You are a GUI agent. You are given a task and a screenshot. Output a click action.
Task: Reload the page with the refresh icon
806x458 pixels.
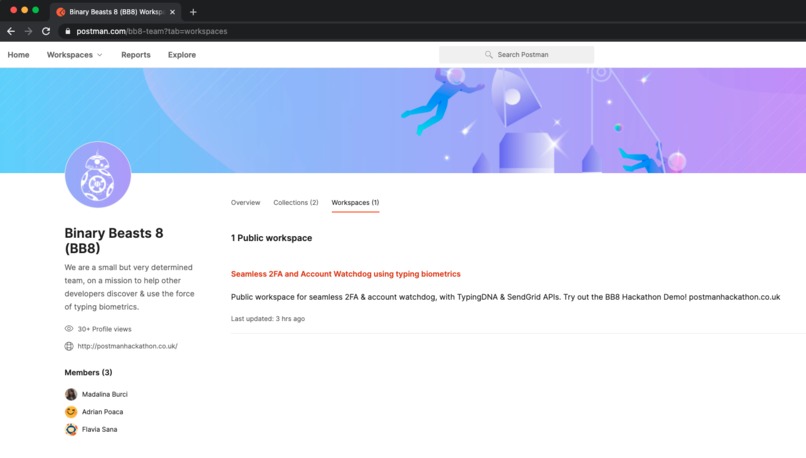point(46,31)
